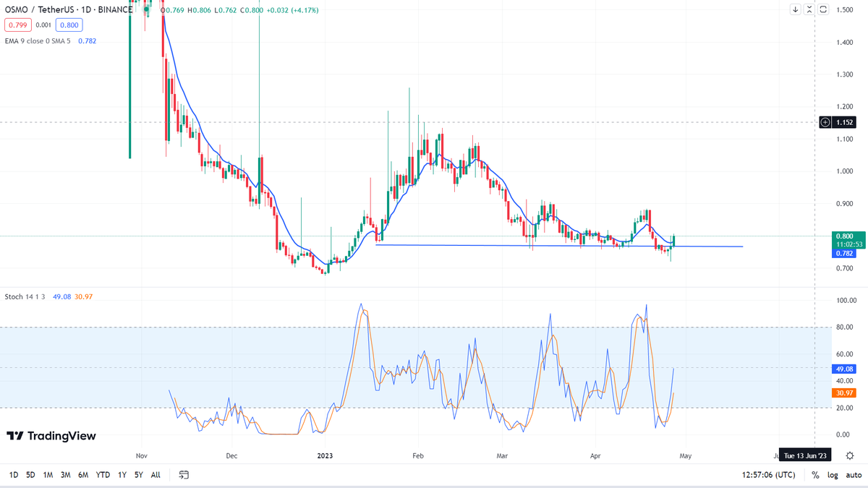Click the blue 0.782 EMA price label
Screen dimensions: 868x488
pyautogui.click(x=844, y=254)
